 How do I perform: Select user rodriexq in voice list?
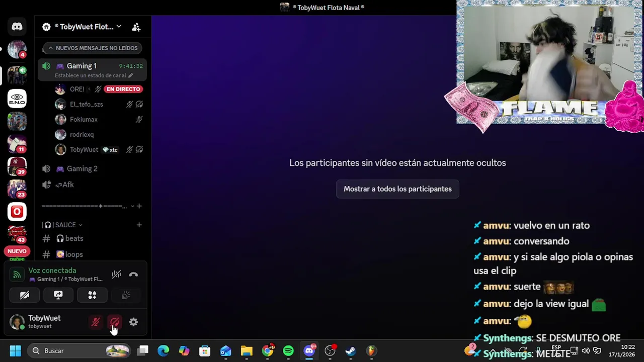(99, 134)
